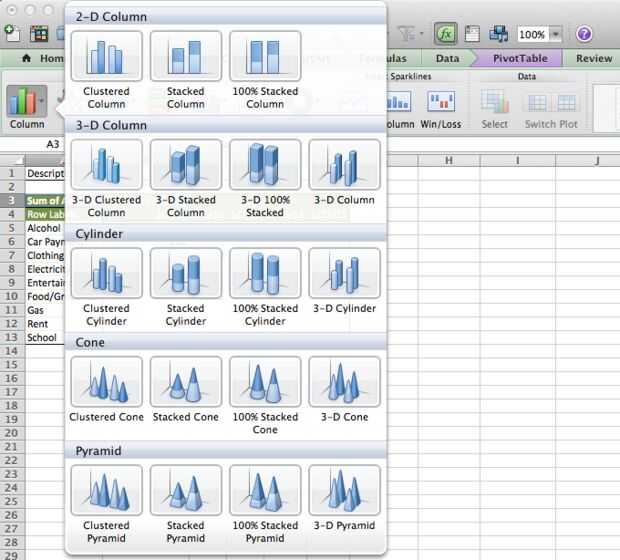Pick the 100% Stacked Cylinder chart
This screenshot has width=620, height=560.
point(265,273)
